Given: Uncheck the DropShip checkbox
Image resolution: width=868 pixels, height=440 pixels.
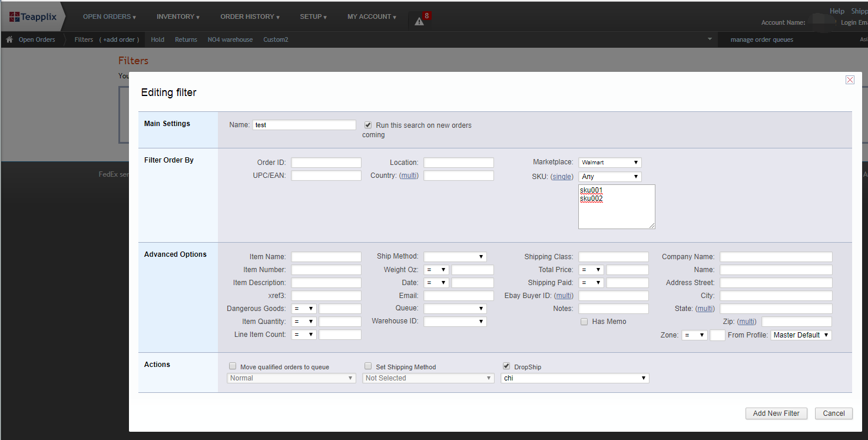Looking at the screenshot, I should point(506,366).
